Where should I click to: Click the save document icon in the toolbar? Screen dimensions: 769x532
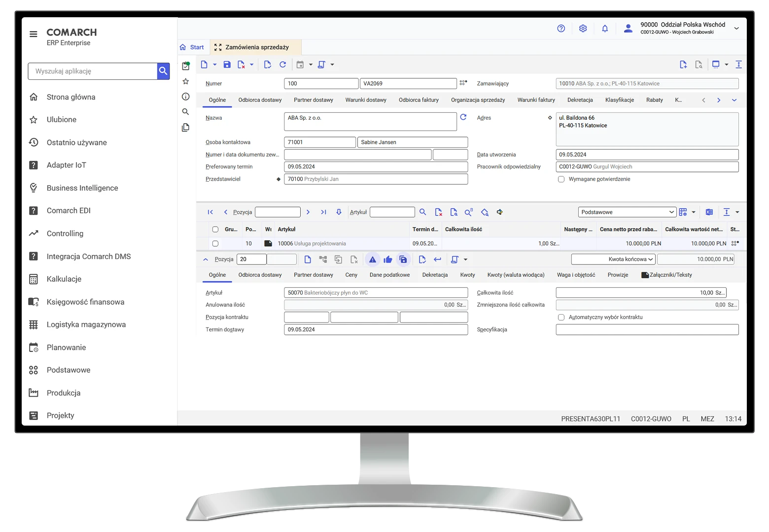point(227,65)
